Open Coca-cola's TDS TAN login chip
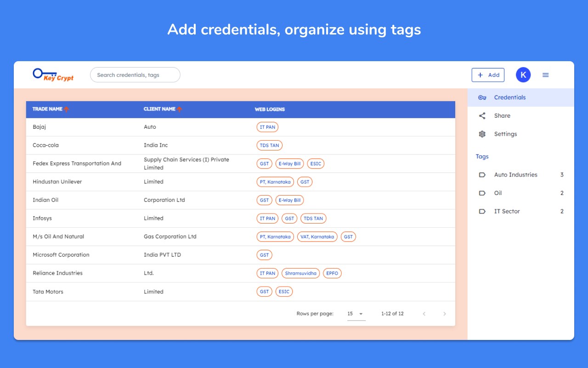The height and width of the screenshot is (368, 588). 270,145
